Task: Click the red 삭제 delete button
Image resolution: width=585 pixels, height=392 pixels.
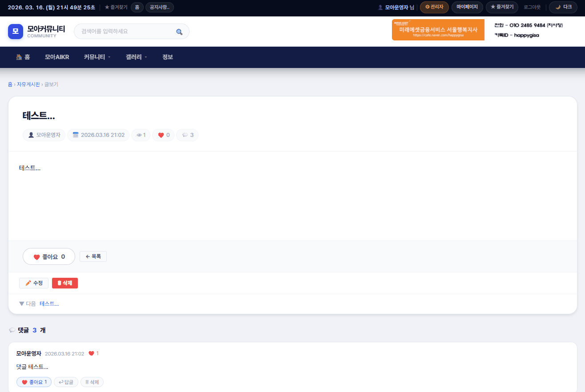Action: (65, 283)
